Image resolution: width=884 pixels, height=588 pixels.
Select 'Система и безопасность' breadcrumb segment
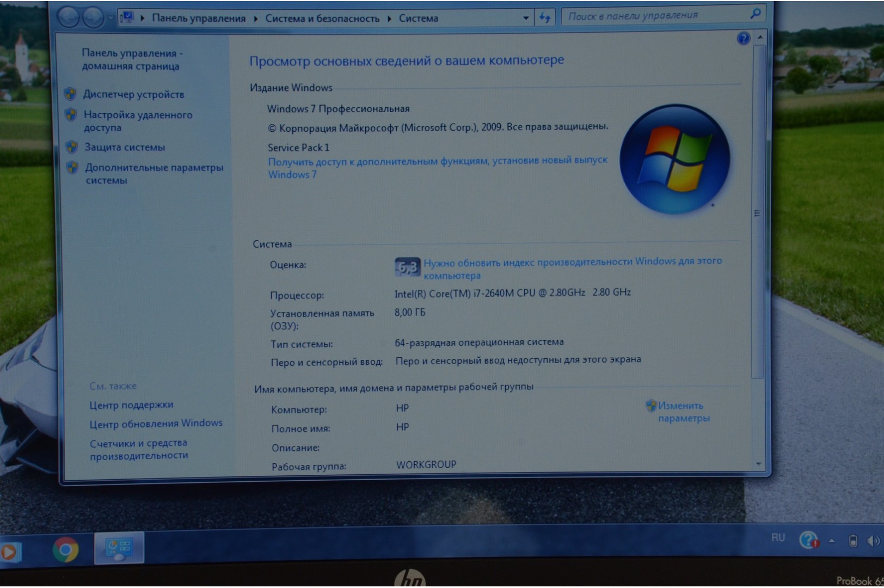pyautogui.click(x=322, y=19)
